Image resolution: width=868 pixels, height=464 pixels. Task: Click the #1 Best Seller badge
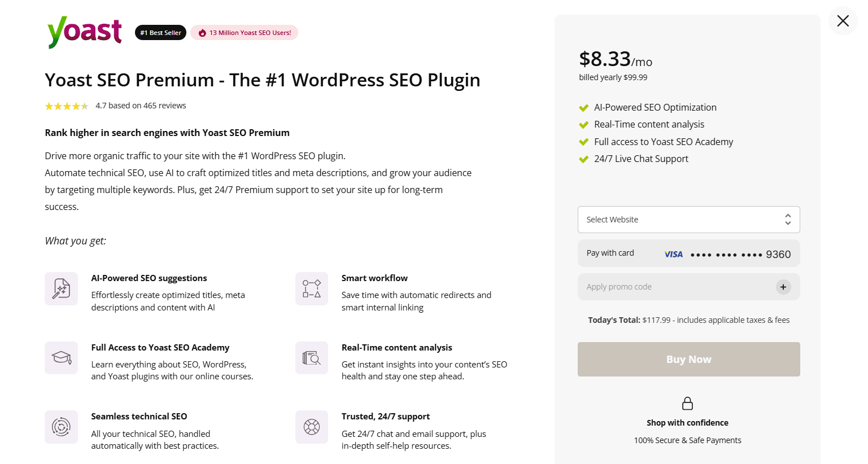click(160, 32)
